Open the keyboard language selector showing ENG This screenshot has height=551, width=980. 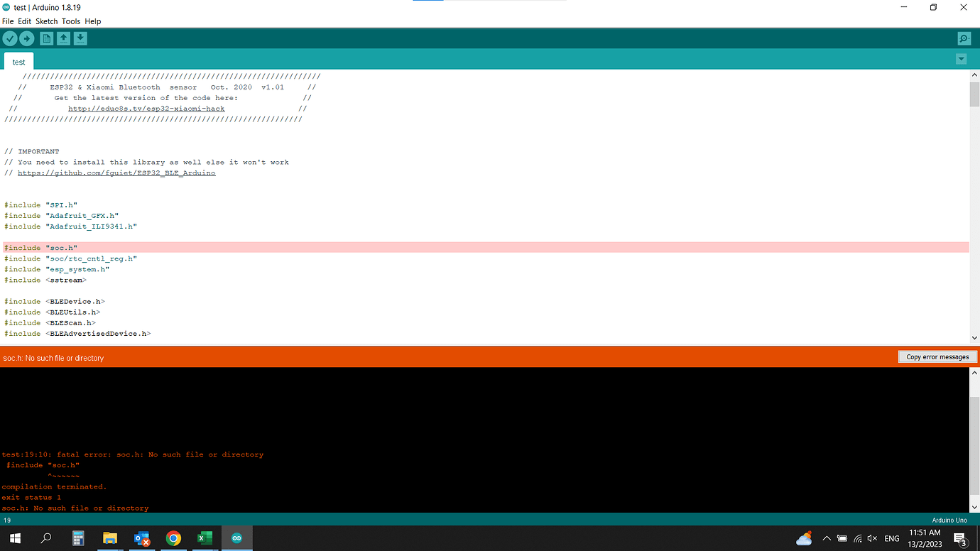(x=891, y=538)
